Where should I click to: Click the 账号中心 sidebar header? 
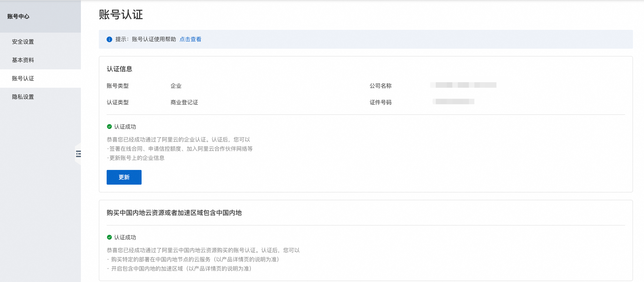[x=18, y=17]
